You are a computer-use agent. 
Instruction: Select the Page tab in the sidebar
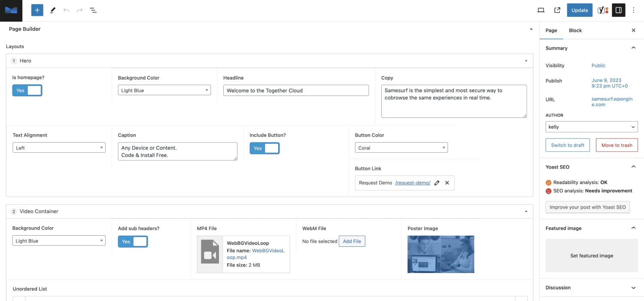click(551, 30)
